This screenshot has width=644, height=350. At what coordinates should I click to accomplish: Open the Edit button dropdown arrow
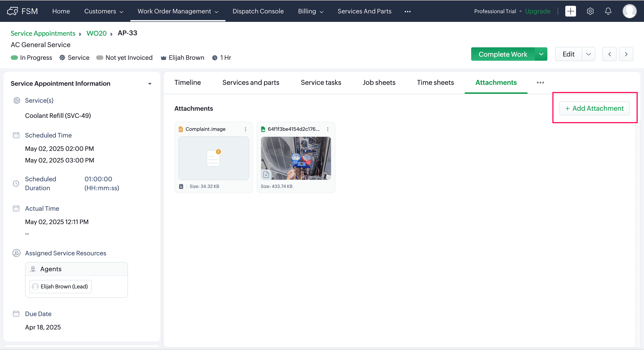point(588,54)
